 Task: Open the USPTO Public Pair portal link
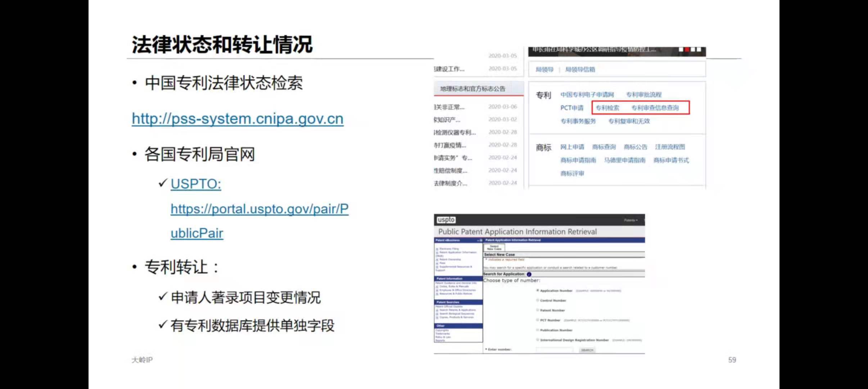259,209
